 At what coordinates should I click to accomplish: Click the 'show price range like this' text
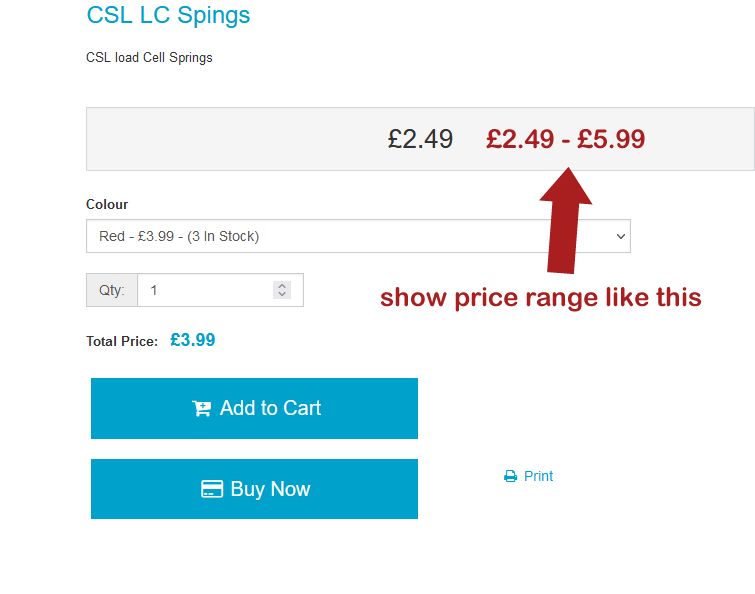click(541, 297)
